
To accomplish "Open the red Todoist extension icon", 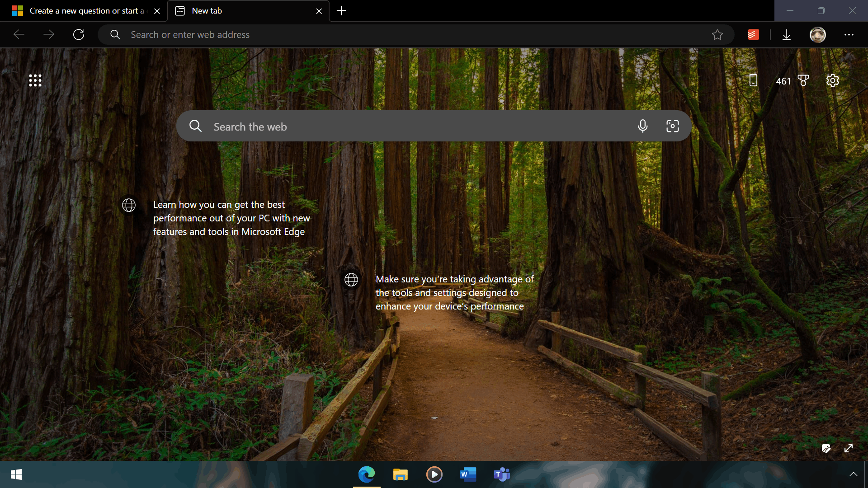I will [x=753, y=35].
